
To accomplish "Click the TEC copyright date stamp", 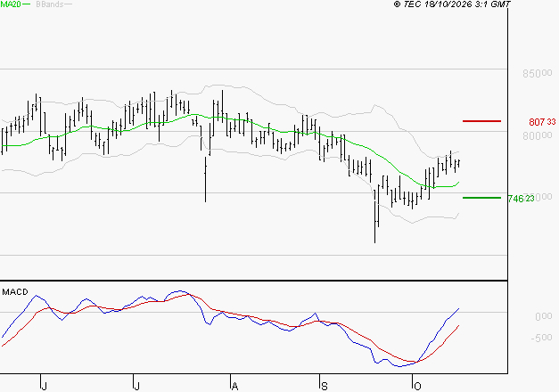I will [x=452, y=4].
